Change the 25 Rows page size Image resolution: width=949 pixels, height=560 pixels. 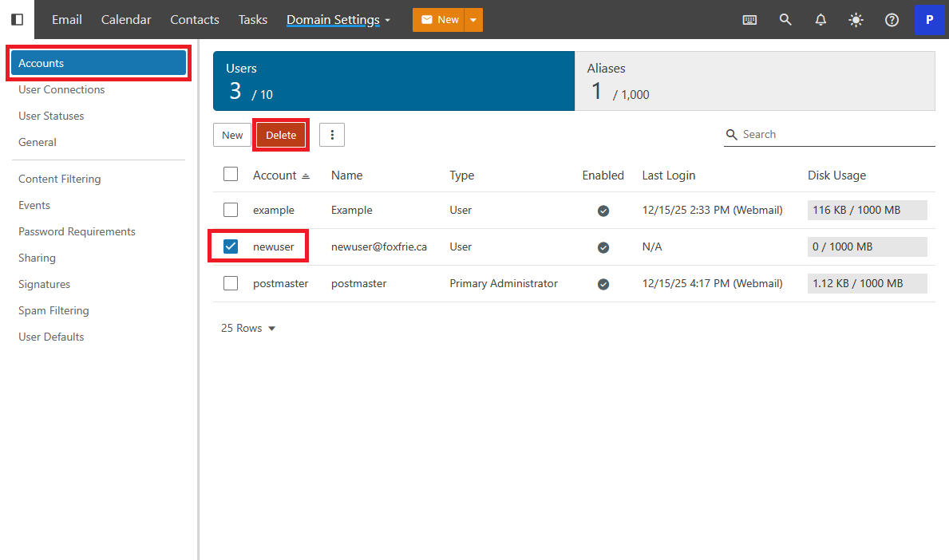pyautogui.click(x=248, y=328)
